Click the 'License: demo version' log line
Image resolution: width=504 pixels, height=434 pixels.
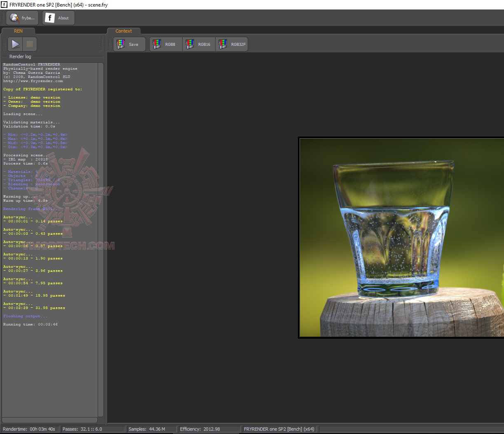click(32, 97)
